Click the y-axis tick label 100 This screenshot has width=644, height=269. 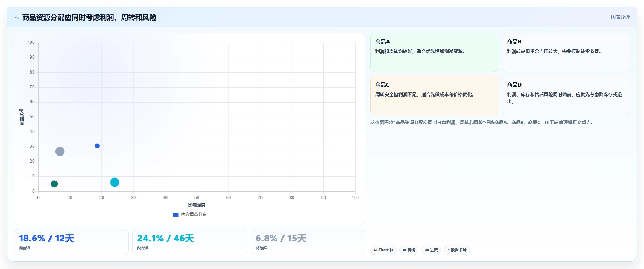pyautogui.click(x=31, y=42)
